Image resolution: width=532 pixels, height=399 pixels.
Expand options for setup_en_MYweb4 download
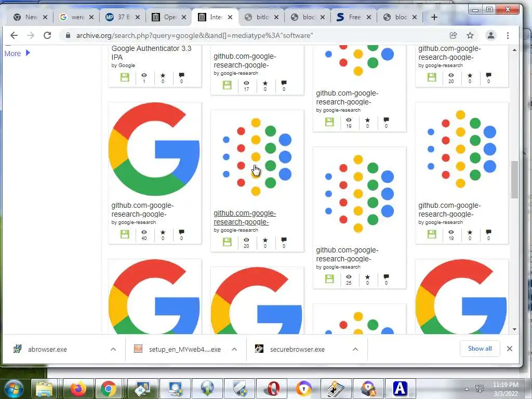(x=234, y=349)
